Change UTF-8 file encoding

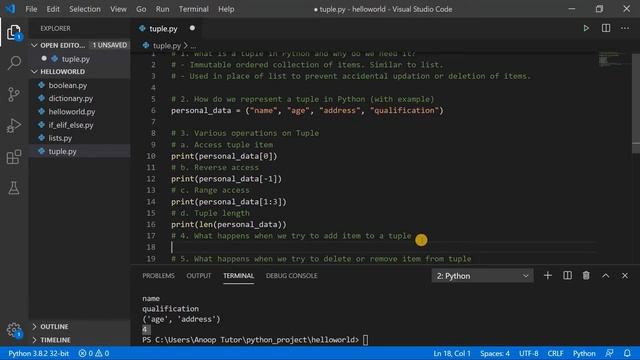pos(529,353)
